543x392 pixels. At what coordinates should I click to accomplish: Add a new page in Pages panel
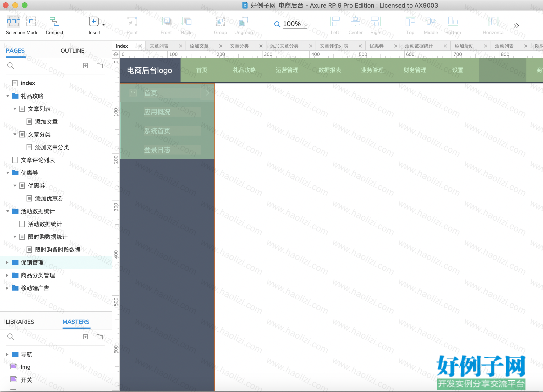point(86,66)
